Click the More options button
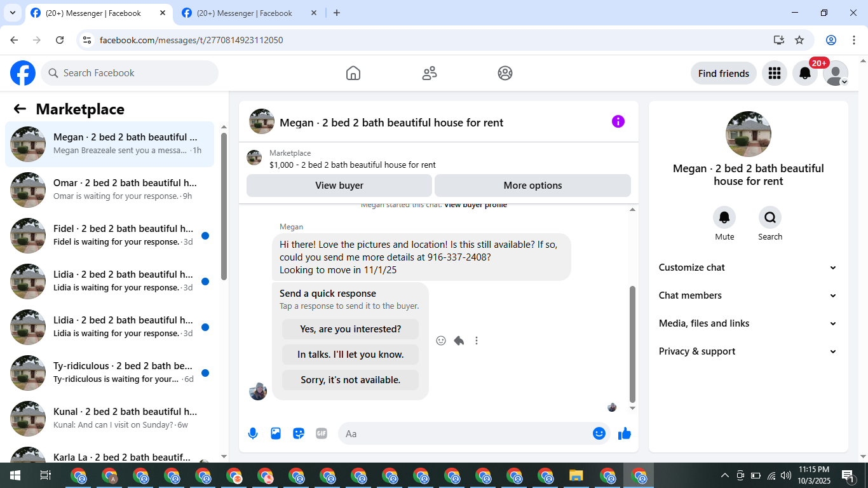The height and width of the screenshot is (488, 868). (x=532, y=186)
